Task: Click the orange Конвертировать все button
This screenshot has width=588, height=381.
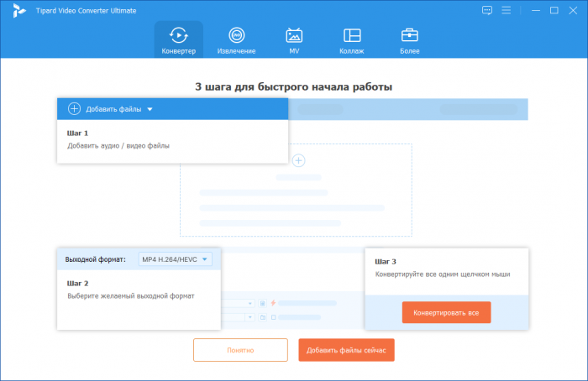Action: [446, 312]
